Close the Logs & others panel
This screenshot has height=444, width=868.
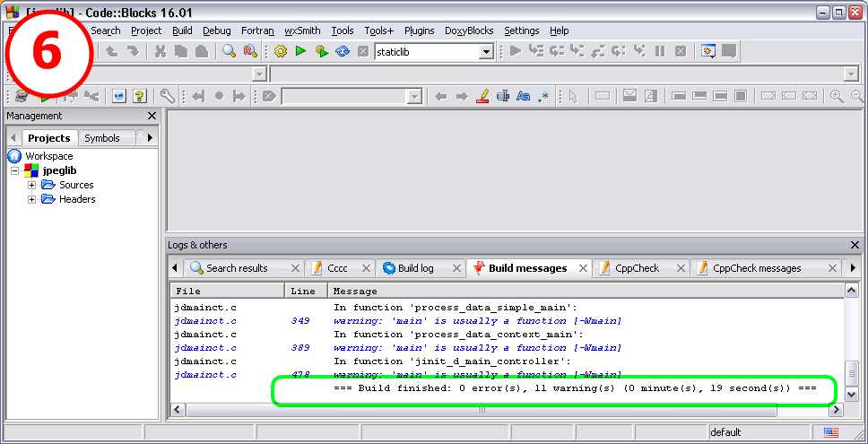click(855, 245)
